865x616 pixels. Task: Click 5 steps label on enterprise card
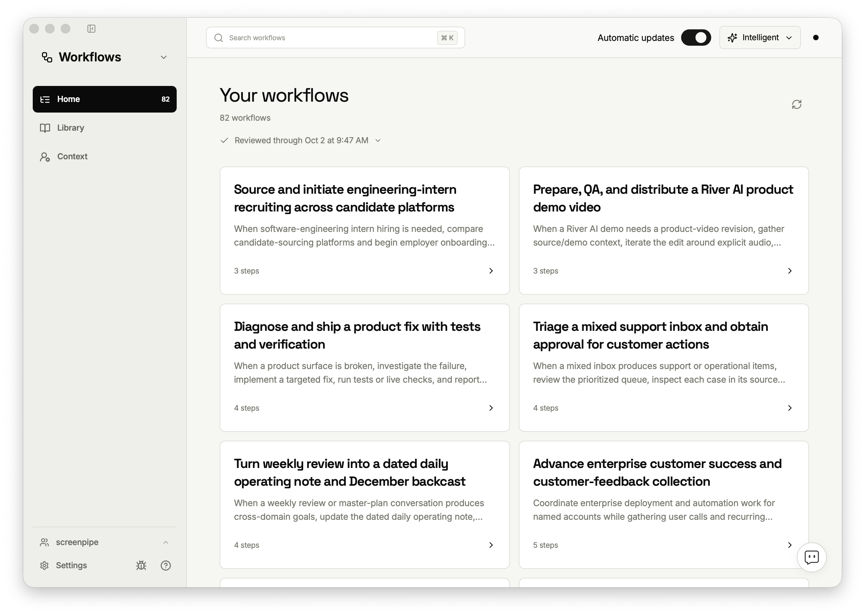[x=545, y=545]
